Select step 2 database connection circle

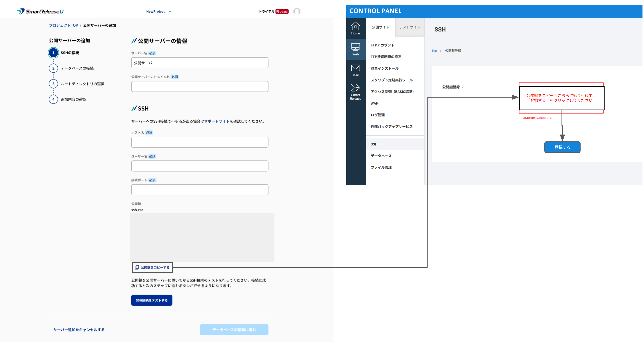tap(53, 68)
